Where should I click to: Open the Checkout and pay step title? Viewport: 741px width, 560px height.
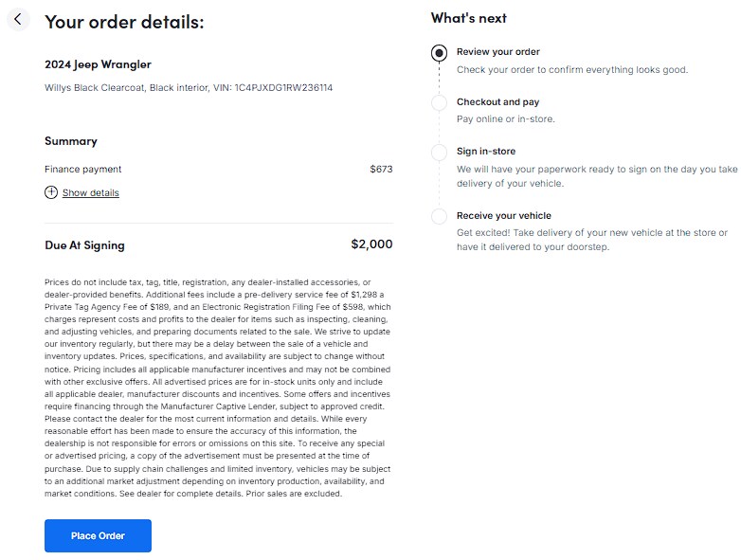[497, 101]
